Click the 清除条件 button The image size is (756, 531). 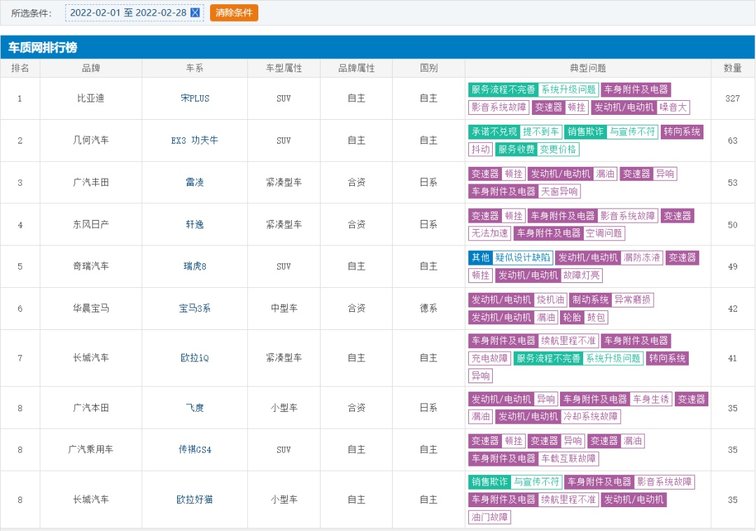[x=233, y=13]
